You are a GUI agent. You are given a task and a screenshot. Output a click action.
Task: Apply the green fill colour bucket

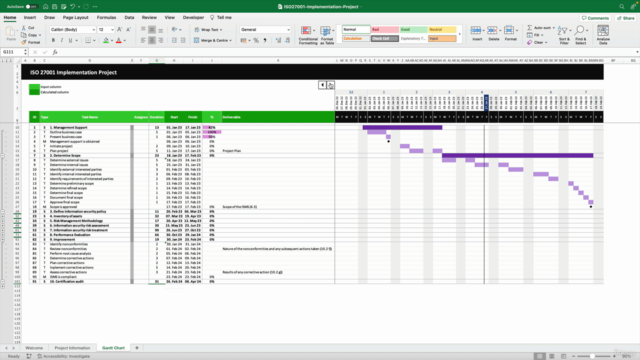[106, 40]
